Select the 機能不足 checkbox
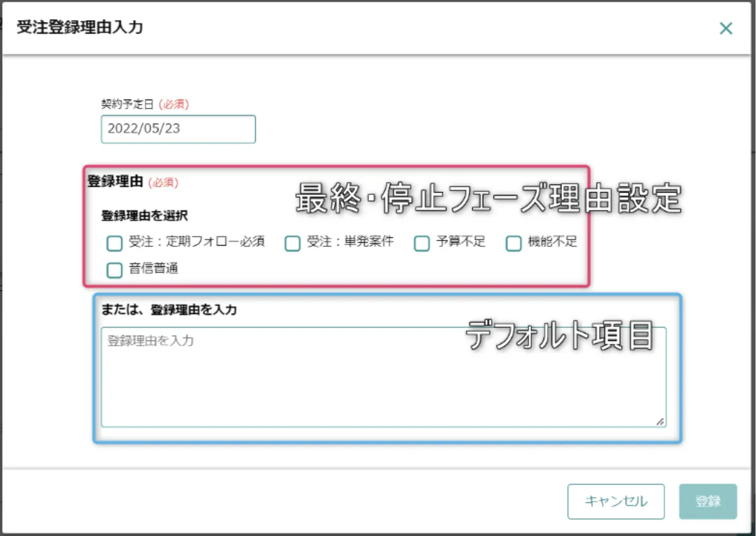The height and width of the screenshot is (536, 756). coord(514,243)
